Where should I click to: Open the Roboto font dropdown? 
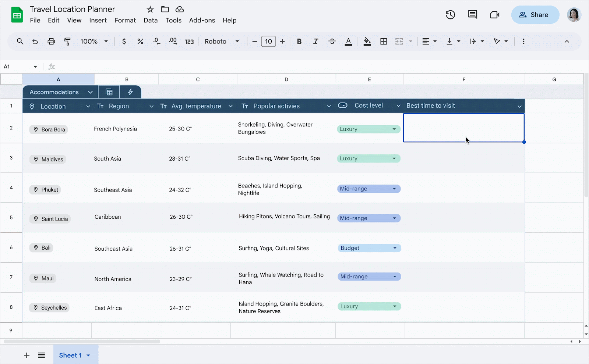[x=222, y=42]
